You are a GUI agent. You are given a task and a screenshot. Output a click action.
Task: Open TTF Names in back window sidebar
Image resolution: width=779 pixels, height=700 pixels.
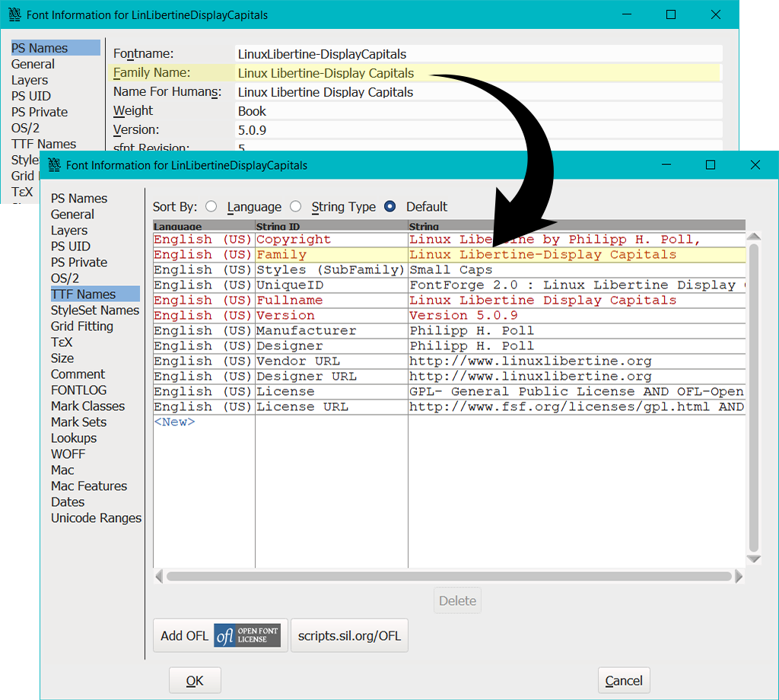pyautogui.click(x=43, y=144)
